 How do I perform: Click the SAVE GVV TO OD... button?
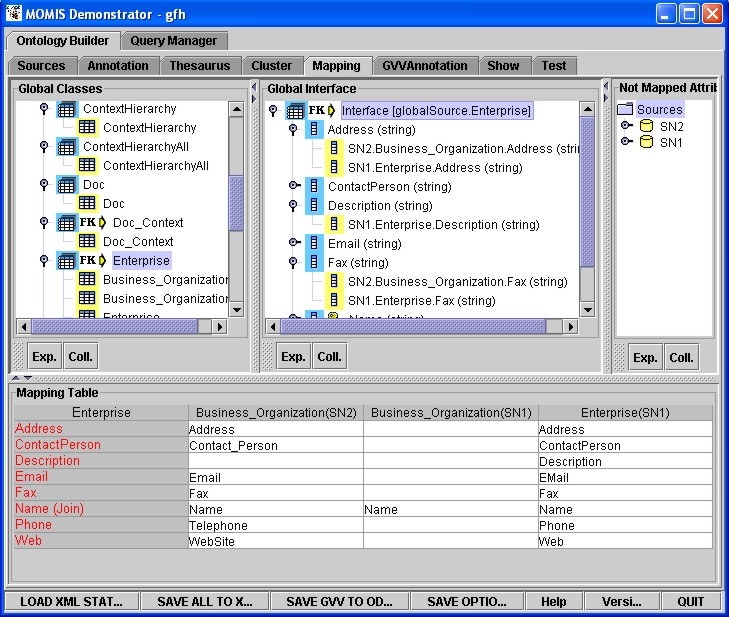pyautogui.click(x=339, y=602)
